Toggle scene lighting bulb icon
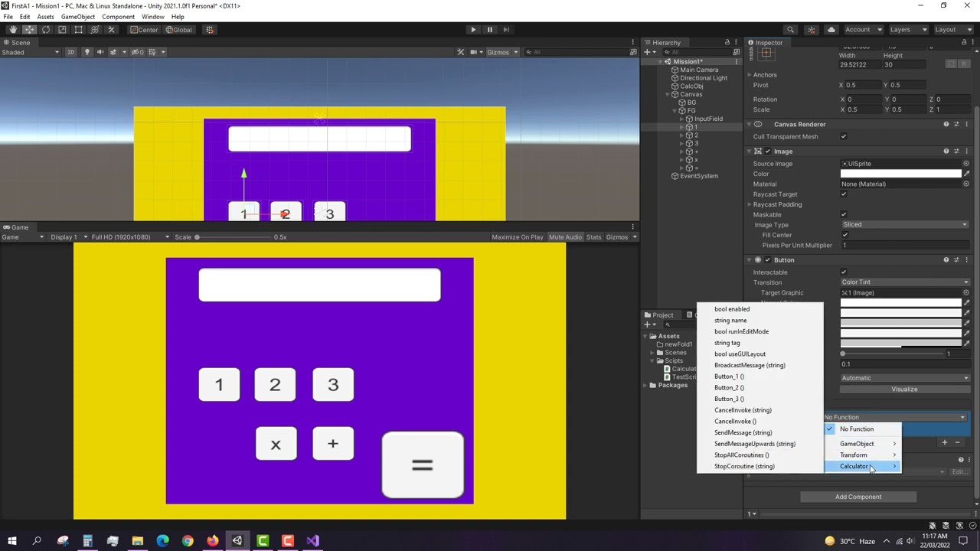 click(x=87, y=52)
